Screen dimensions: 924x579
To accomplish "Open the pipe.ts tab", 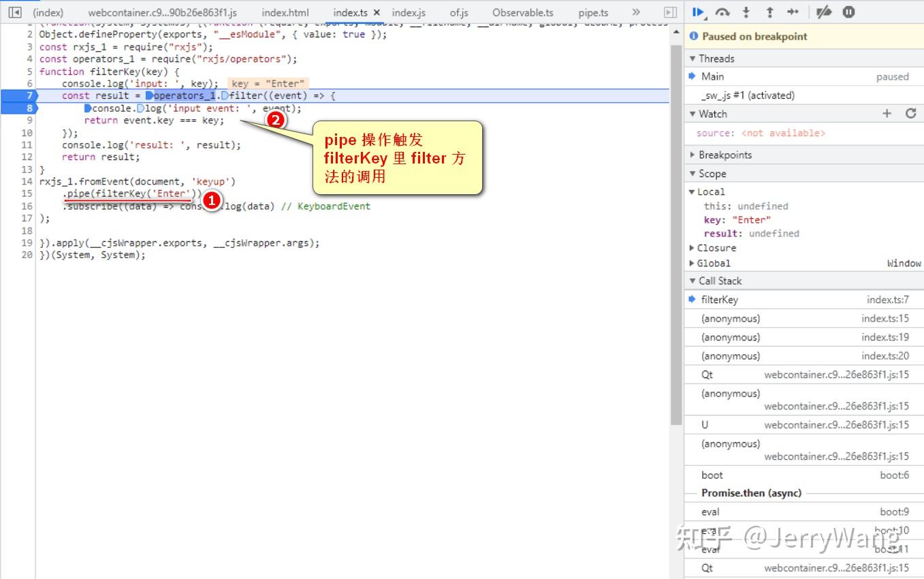I will point(592,12).
